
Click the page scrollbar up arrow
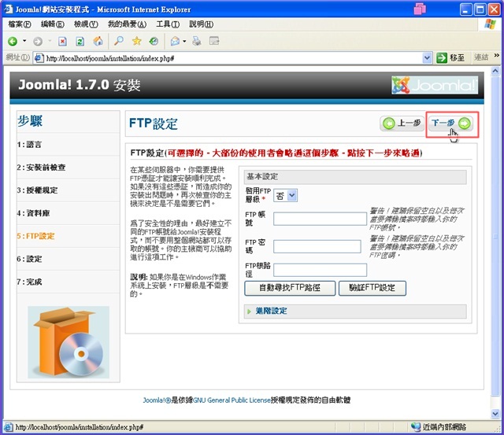[x=495, y=71]
